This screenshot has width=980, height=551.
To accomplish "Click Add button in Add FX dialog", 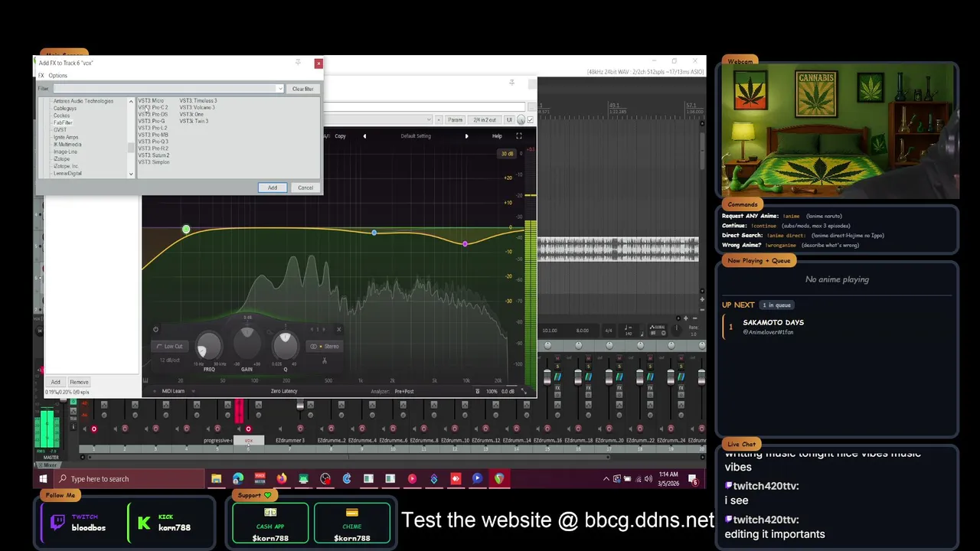I will [x=273, y=187].
